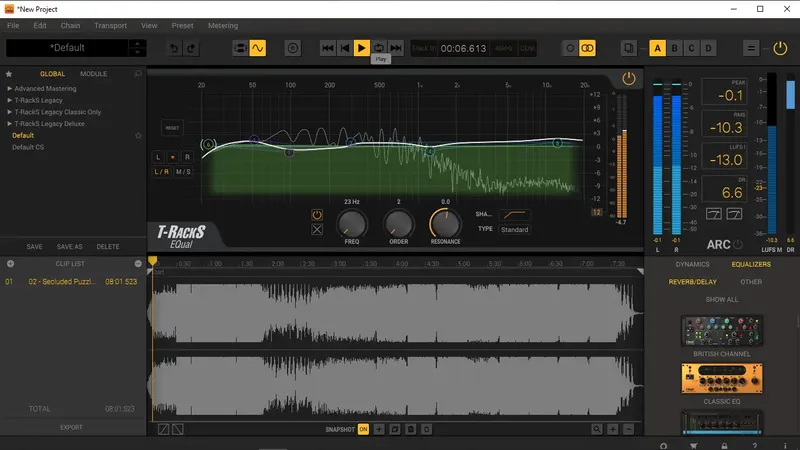800x450 pixels.
Task: Click the undo arrow icon
Action: 174,48
